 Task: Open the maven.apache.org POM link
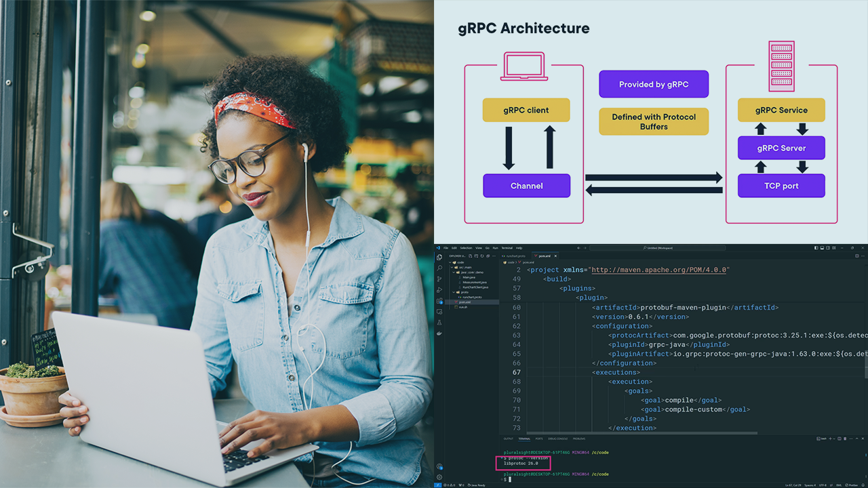pyautogui.click(x=658, y=270)
